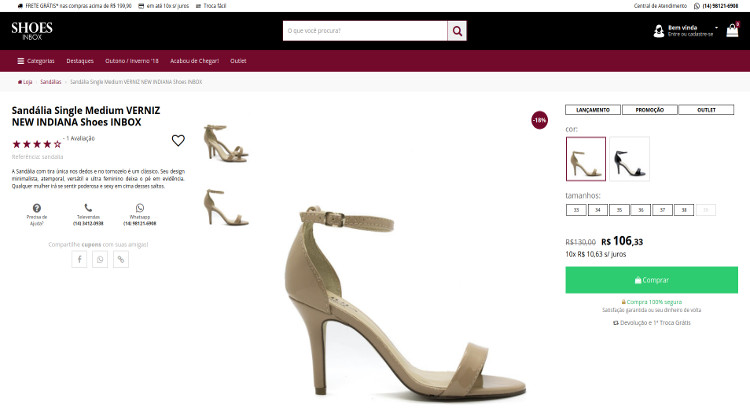Click the user account avatar icon

click(659, 31)
